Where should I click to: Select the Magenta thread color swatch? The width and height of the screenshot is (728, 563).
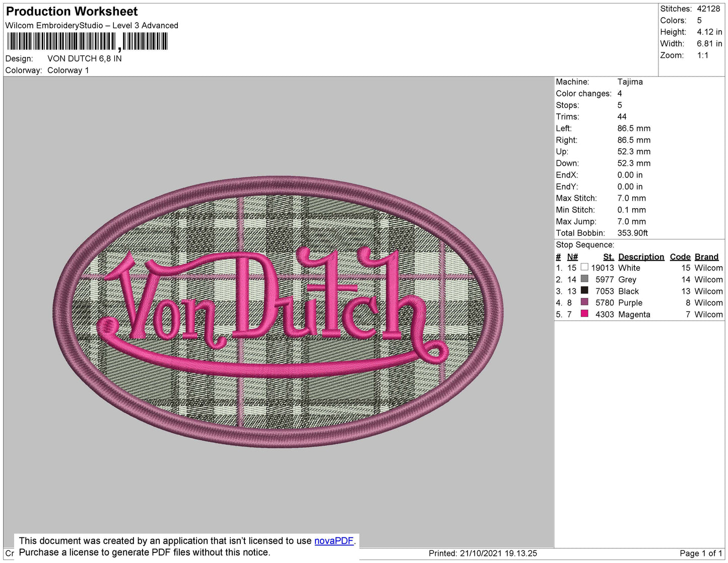point(584,314)
